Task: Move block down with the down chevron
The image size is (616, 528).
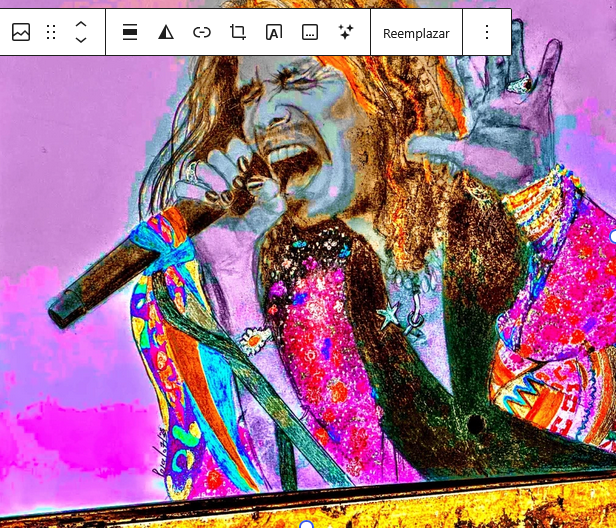Action: coord(81,40)
